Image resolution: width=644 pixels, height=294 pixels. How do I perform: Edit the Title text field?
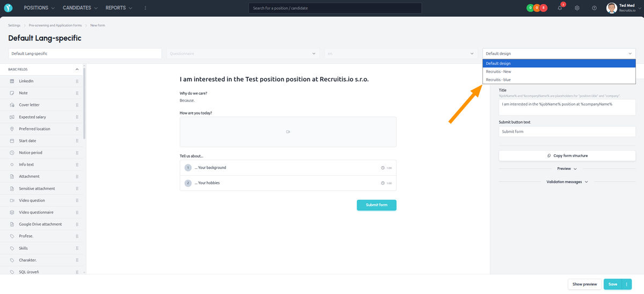[x=567, y=106]
